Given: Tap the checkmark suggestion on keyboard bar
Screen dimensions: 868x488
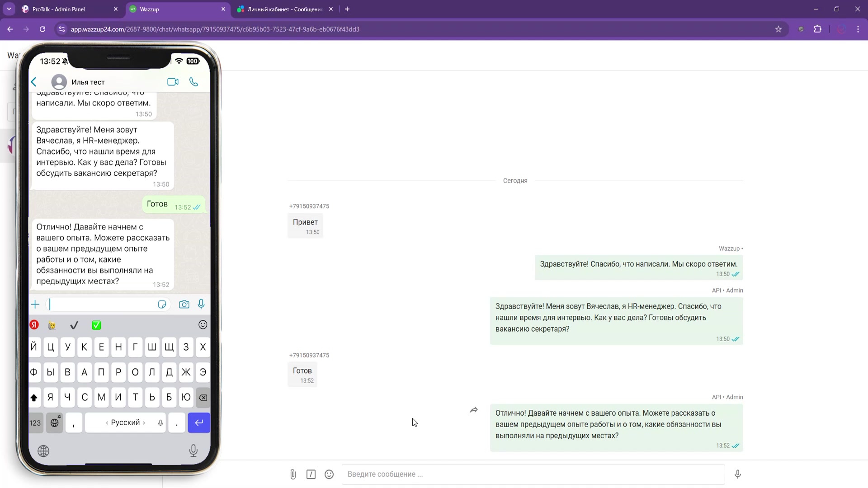Looking at the screenshot, I should (x=74, y=325).
